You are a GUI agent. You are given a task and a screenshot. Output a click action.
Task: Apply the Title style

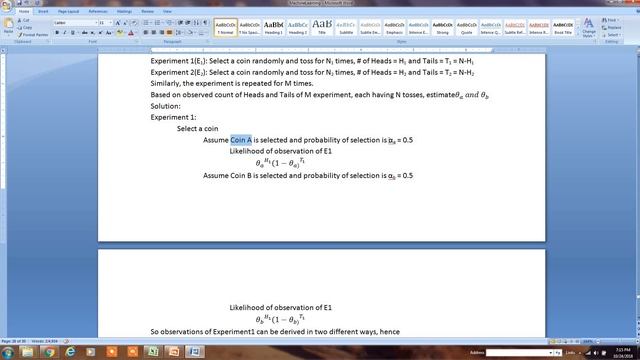(322, 28)
